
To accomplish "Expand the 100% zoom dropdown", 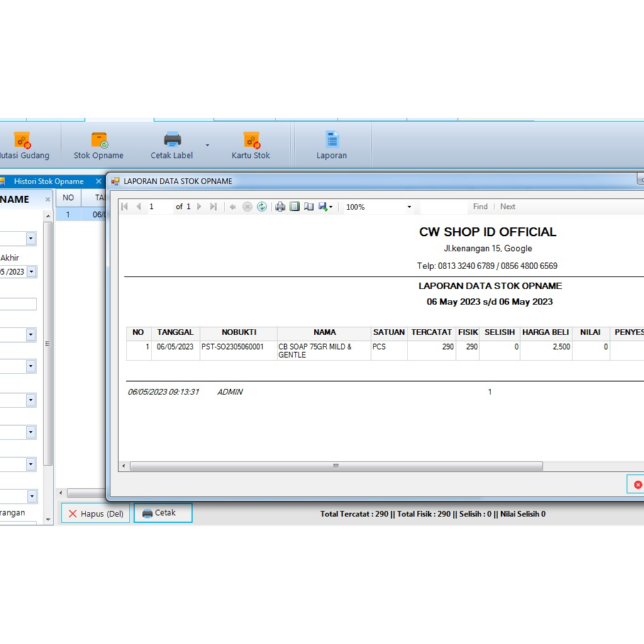I will tap(409, 207).
